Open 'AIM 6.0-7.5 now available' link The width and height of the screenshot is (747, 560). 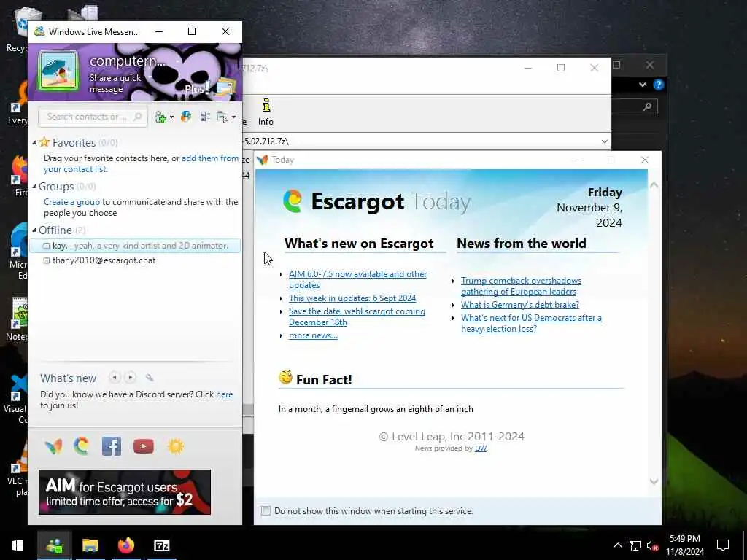click(357, 279)
